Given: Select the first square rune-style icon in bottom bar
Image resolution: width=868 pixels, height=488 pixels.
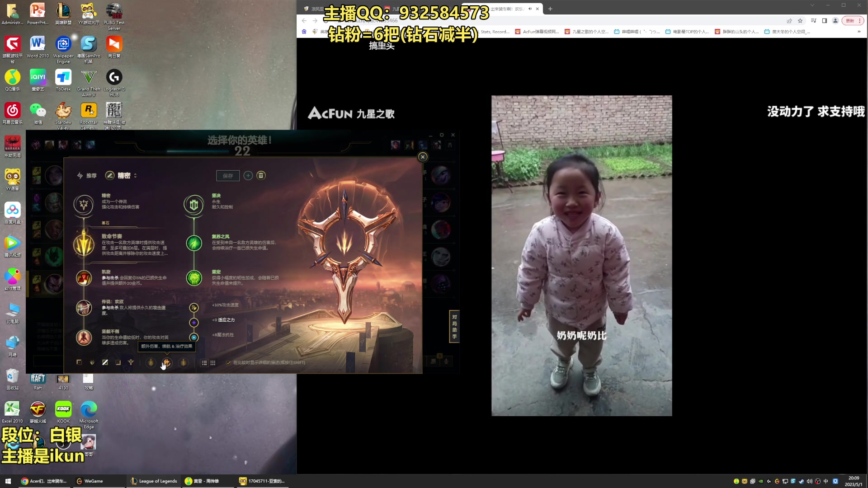Looking at the screenshot, I should [x=79, y=362].
